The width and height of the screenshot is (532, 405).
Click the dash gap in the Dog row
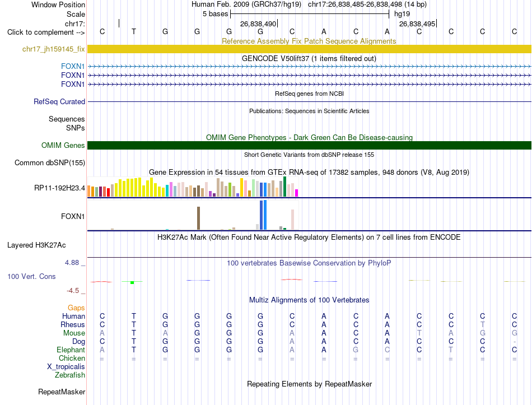(x=515, y=342)
